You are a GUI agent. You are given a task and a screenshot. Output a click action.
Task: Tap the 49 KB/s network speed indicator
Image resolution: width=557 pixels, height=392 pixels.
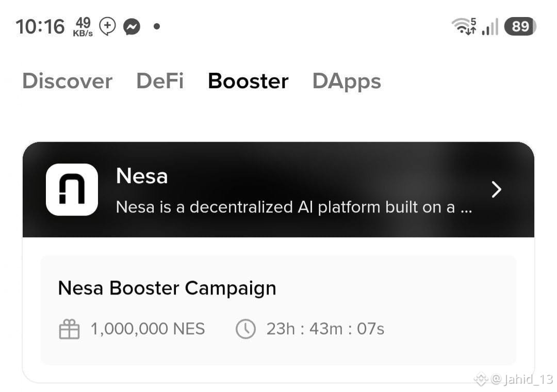pos(83,27)
